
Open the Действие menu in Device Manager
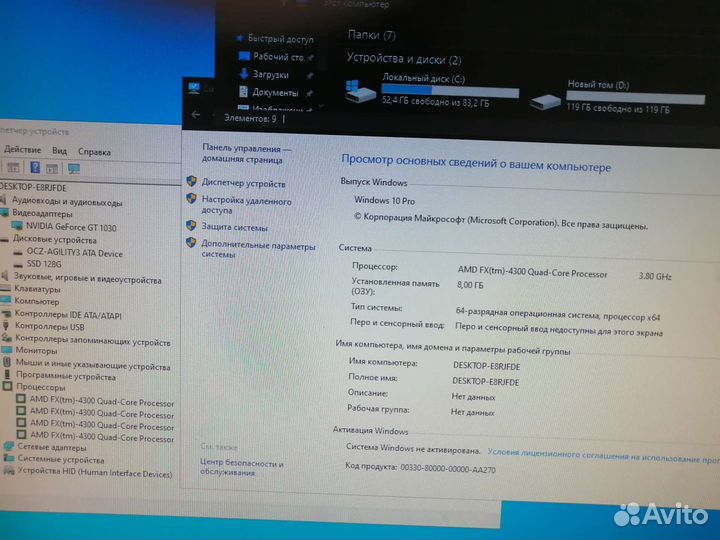[x=22, y=150]
